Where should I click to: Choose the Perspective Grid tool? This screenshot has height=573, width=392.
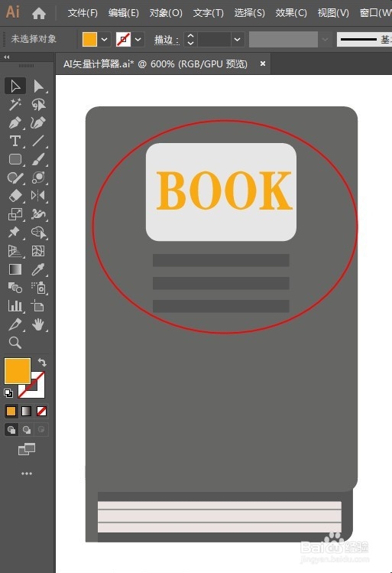(x=15, y=251)
